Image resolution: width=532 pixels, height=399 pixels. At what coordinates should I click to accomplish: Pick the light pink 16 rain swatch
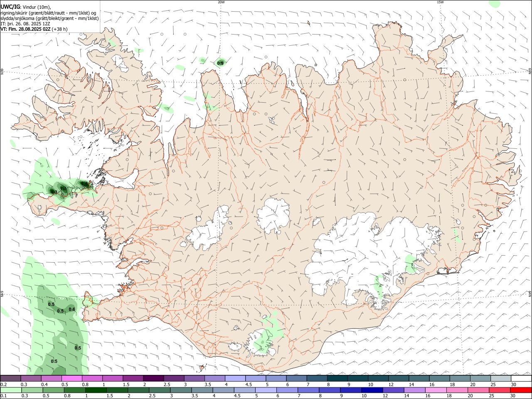pyautogui.click(x=436, y=390)
